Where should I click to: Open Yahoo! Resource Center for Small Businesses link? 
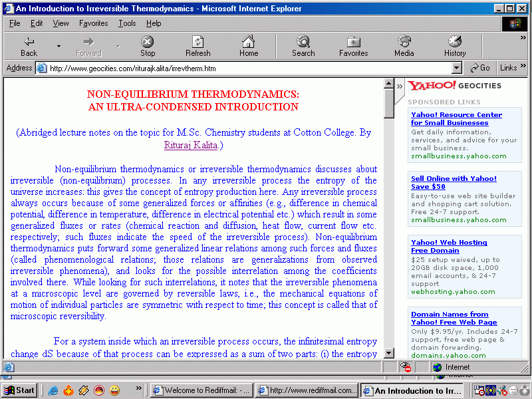456,119
